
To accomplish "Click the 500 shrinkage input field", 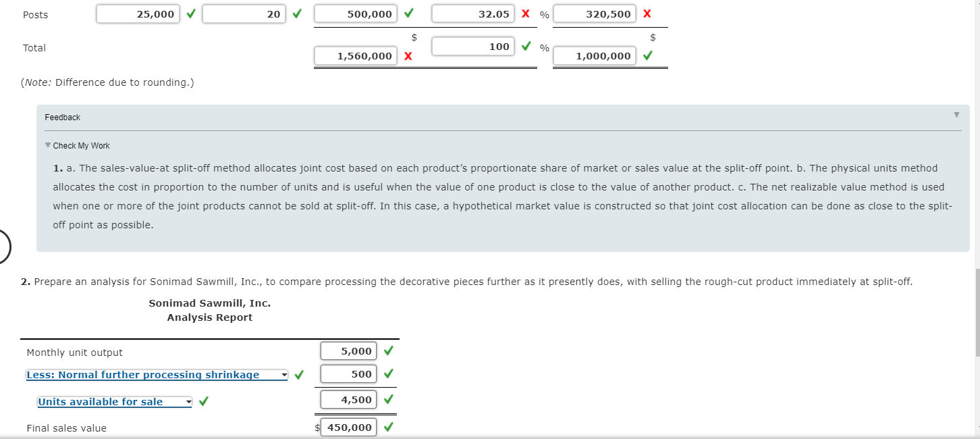I will click(x=348, y=373).
